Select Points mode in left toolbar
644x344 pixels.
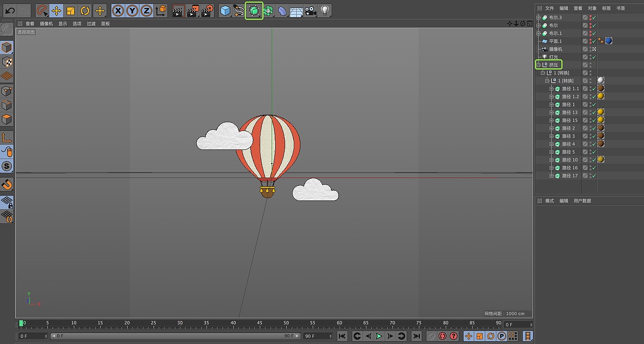[x=7, y=91]
